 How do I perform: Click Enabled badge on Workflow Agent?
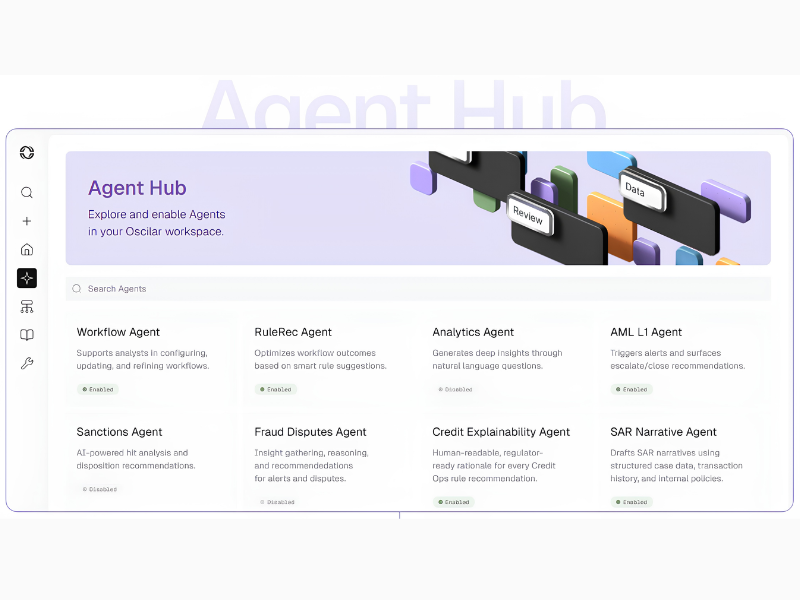click(x=98, y=389)
